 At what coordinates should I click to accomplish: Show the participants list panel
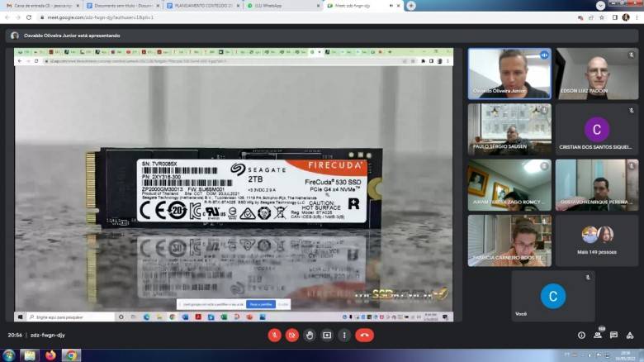point(598,336)
